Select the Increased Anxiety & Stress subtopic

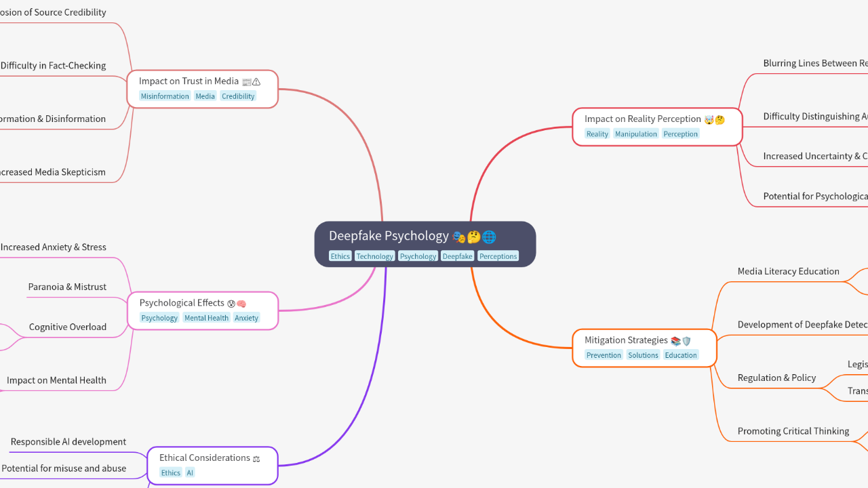coord(53,247)
